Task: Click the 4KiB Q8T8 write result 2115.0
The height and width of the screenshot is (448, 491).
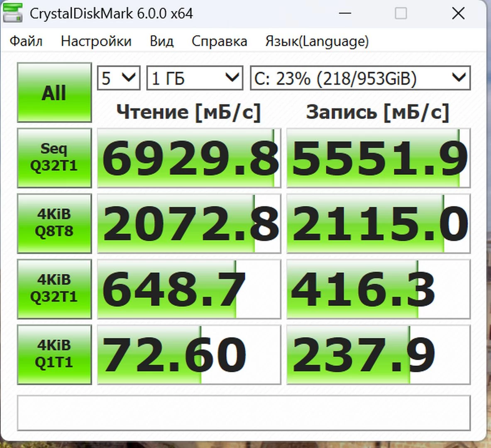Action: tap(379, 224)
